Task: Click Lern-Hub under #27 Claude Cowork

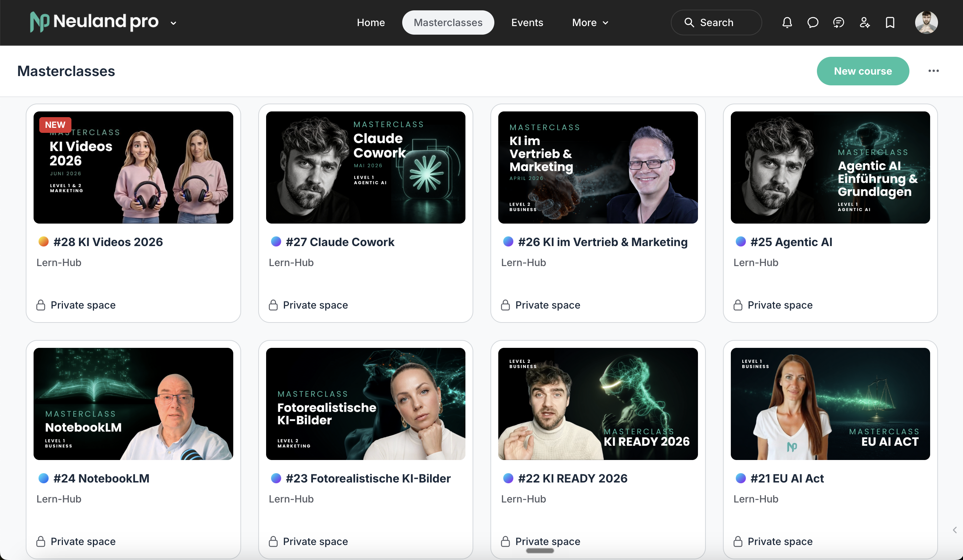Action: (291, 262)
